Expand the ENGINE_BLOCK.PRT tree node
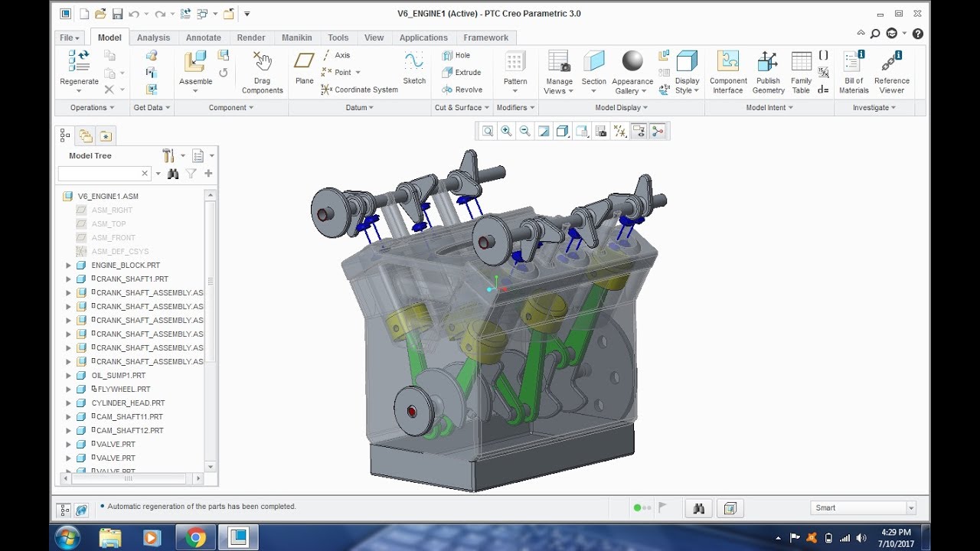This screenshot has width=980, height=551. click(x=68, y=266)
